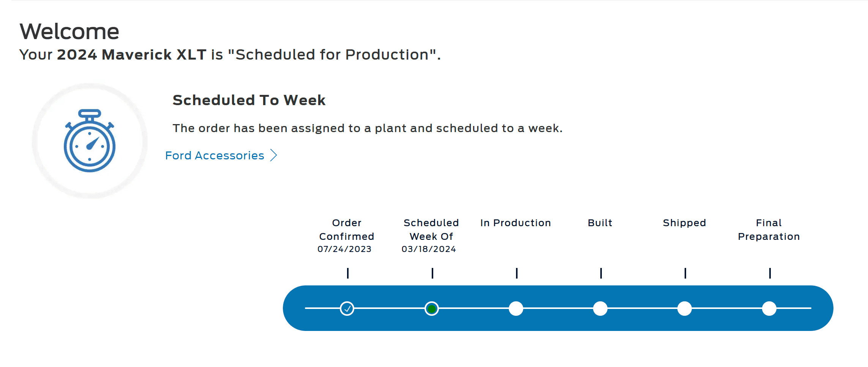
Task: Click the Scheduled Week Of label
Action: tap(431, 230)
